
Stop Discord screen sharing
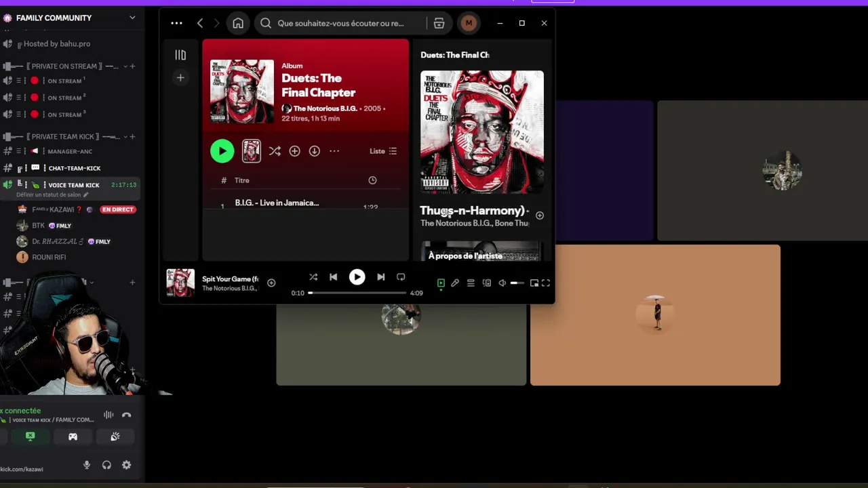click(x=31, y=437)
